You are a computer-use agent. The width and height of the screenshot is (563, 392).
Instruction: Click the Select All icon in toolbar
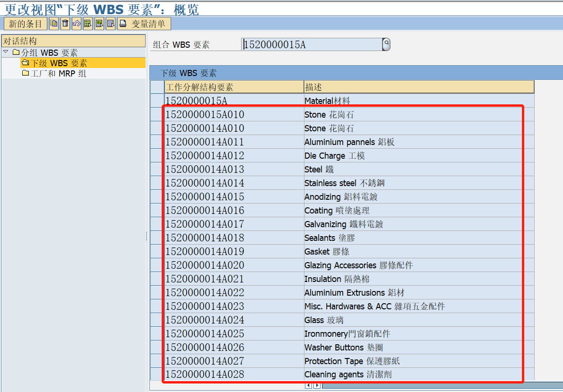(x=88, y=24)
